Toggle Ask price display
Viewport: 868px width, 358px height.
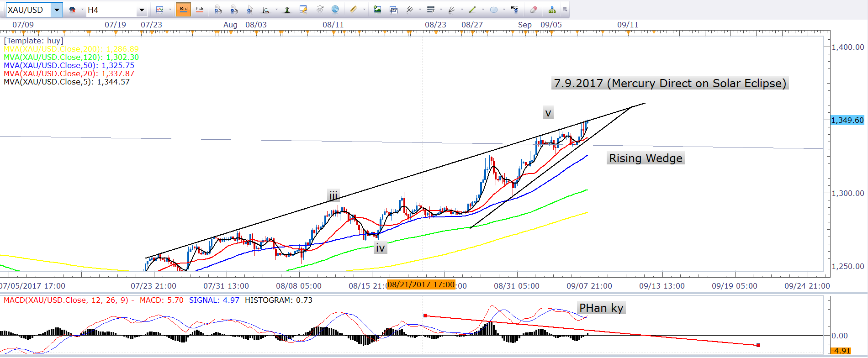[x=200, y=10]
